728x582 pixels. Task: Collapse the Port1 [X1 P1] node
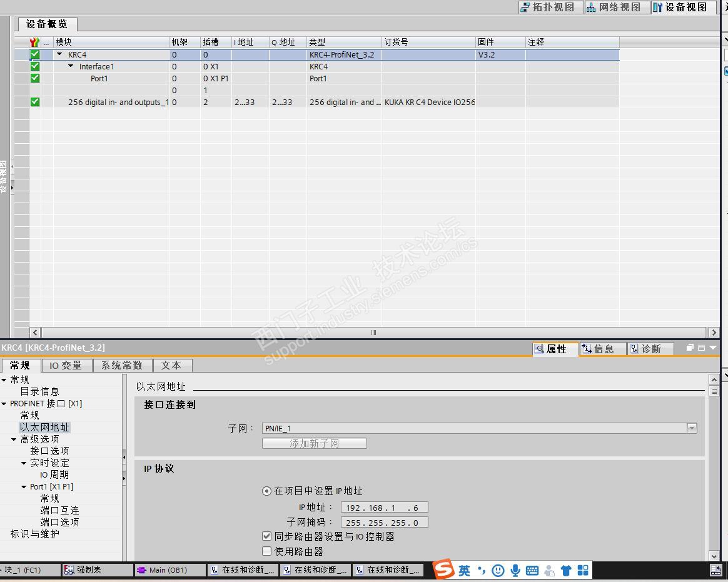(24, 487)
